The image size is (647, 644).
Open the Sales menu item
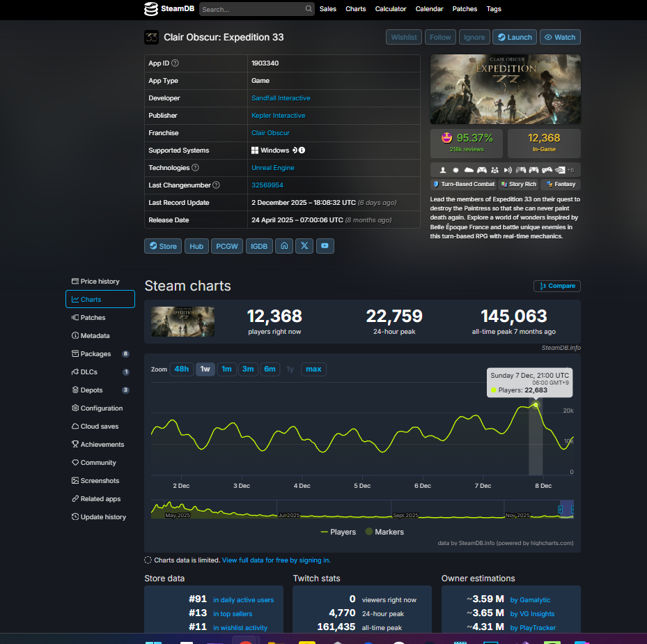(327, 8)
